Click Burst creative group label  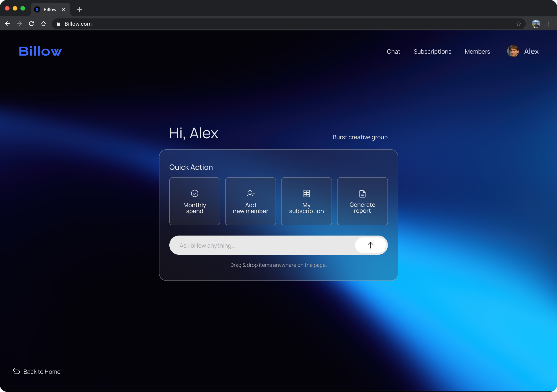[360, 137]
